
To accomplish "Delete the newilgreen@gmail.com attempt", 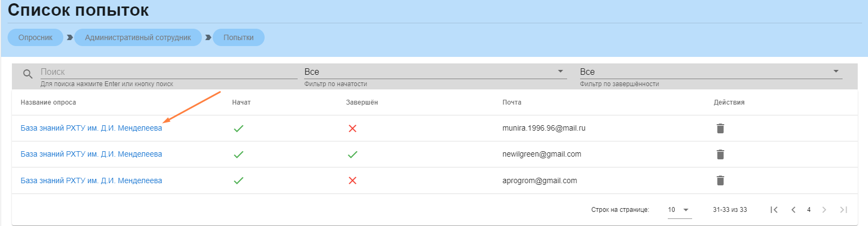I will pyautogui.click(x=720, y=154).
